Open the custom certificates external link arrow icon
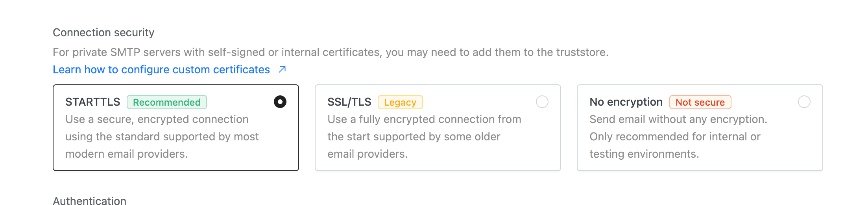The width and height of the screenshot is (868, 205). point(282,69)
